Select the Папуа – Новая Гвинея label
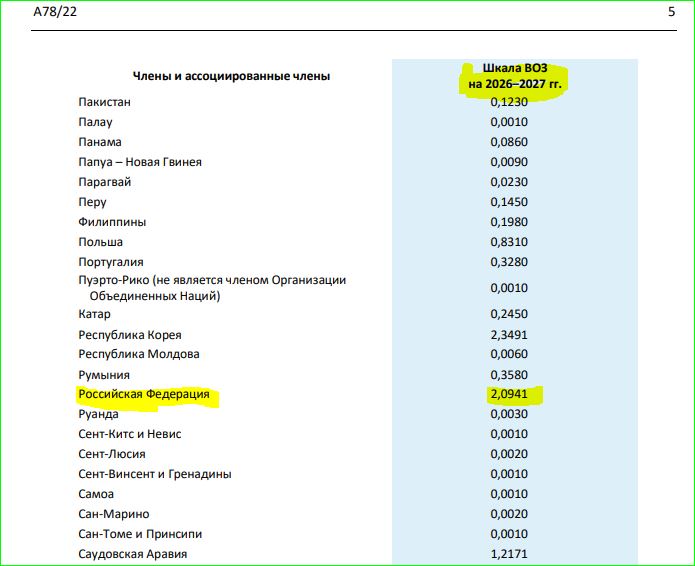The width and height of the screenshot is (695, 566). pos(140,162)
